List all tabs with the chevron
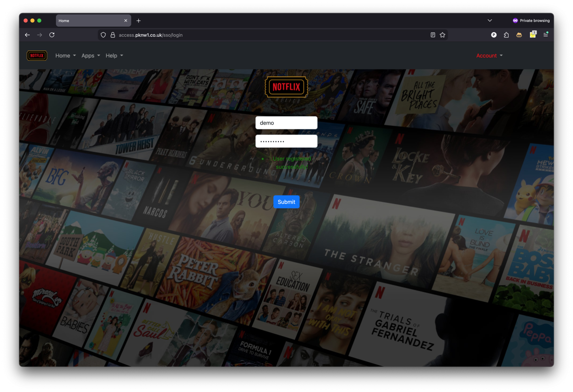This screenshot has width=573, height=392. tap(490, 20)
